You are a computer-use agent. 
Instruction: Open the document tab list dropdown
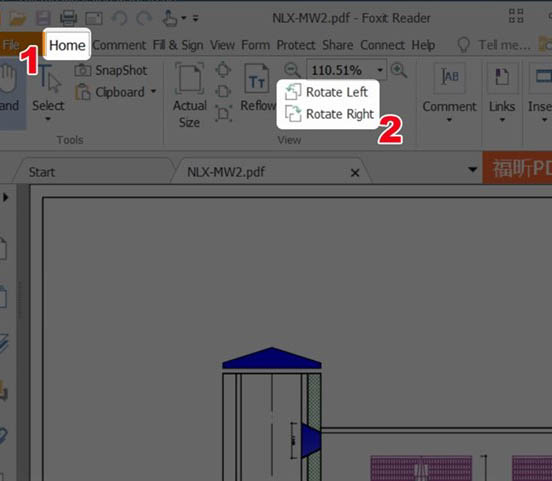point(472,170)
